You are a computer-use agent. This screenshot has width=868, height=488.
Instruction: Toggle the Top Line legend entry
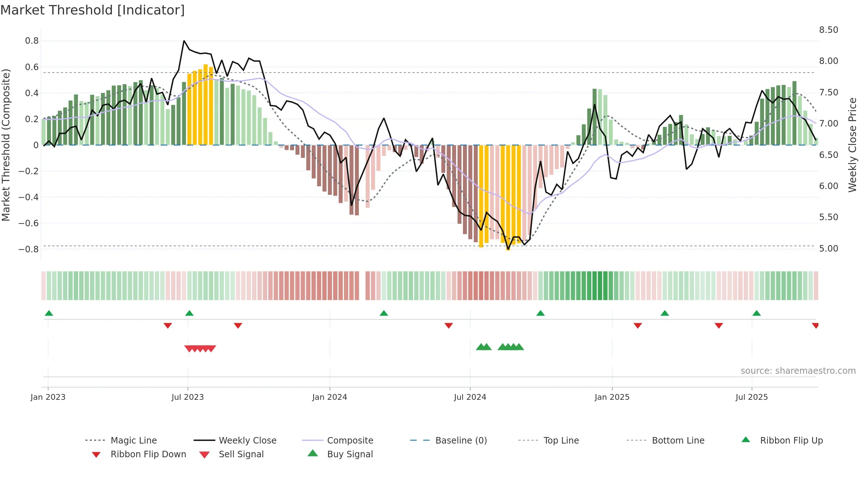pos(548,440)
